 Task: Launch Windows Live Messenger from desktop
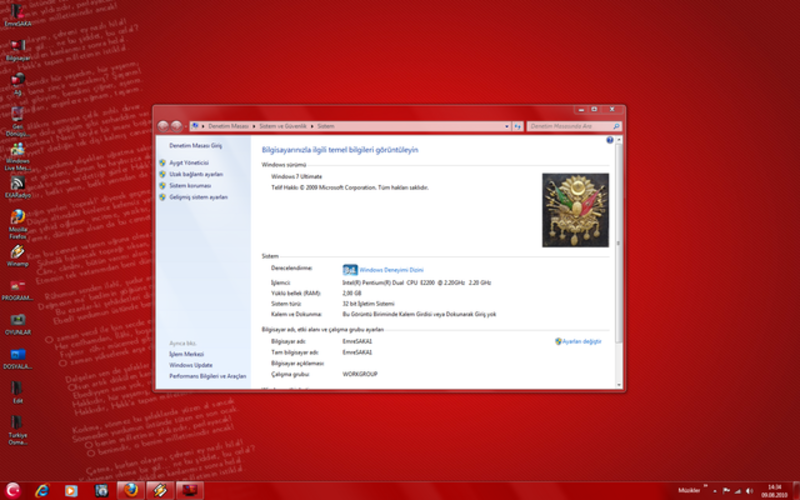(x=17, y=156)
